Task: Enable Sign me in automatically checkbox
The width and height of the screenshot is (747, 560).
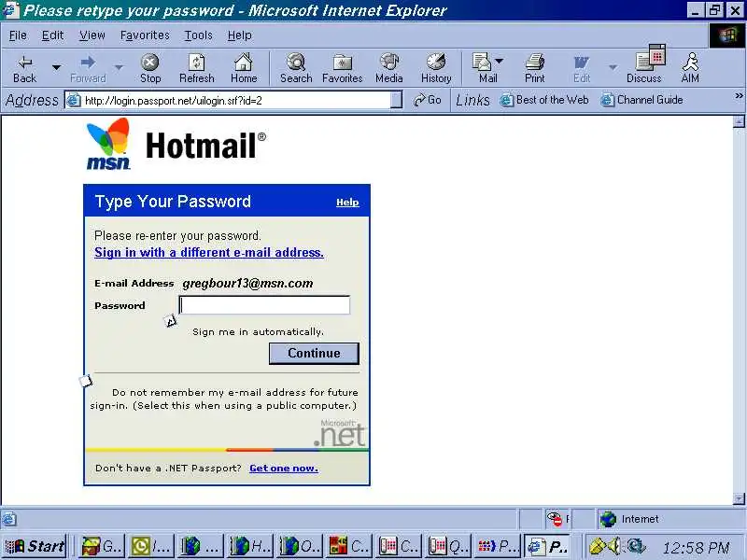Action: pyautogui.click(x=171, y=322)
